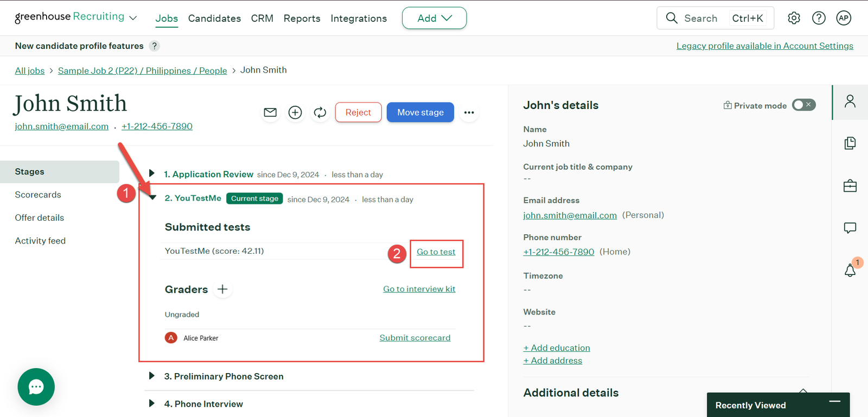The width and height of the screenshot is (868, 417).
Task: Add a grader with plus icon
Action: [222, 289]
